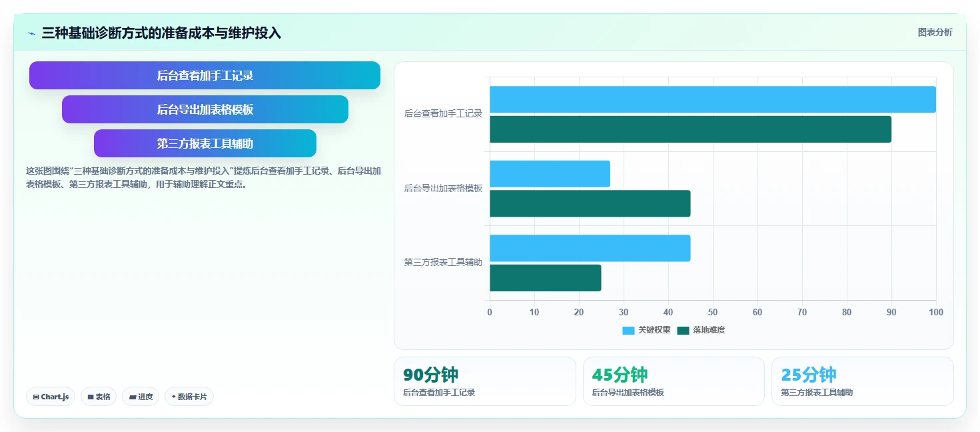
Task: Select the 第三方报表工具辅助 gradient pill
Action: pyautogui.click(x=205, y=143)
